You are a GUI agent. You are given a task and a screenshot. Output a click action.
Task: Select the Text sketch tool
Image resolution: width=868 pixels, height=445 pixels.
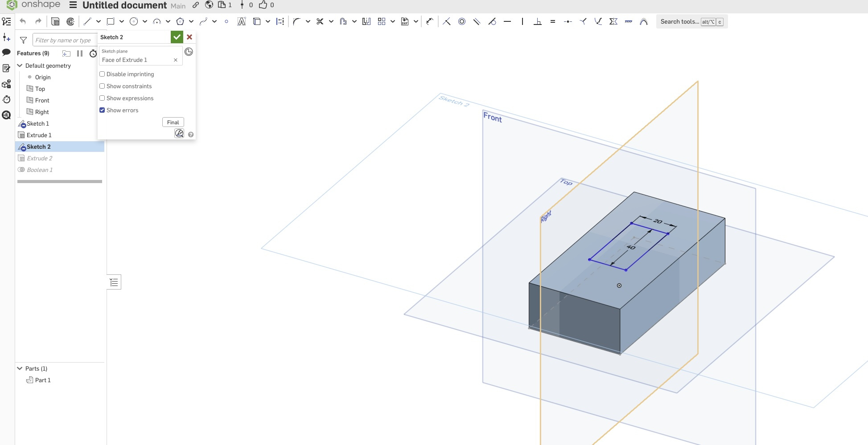coord(241,21)
